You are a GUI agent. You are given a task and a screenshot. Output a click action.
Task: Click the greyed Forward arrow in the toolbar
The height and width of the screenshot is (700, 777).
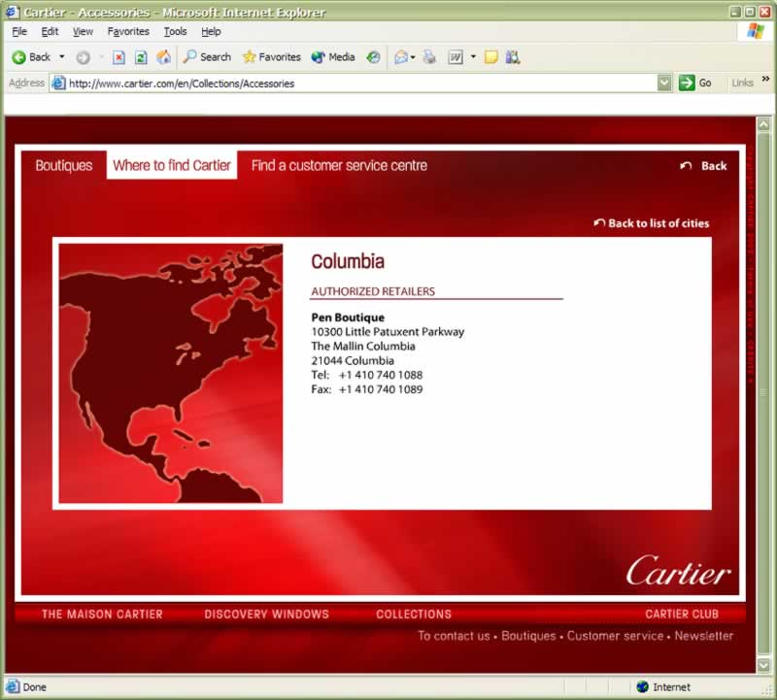point(83,57)
